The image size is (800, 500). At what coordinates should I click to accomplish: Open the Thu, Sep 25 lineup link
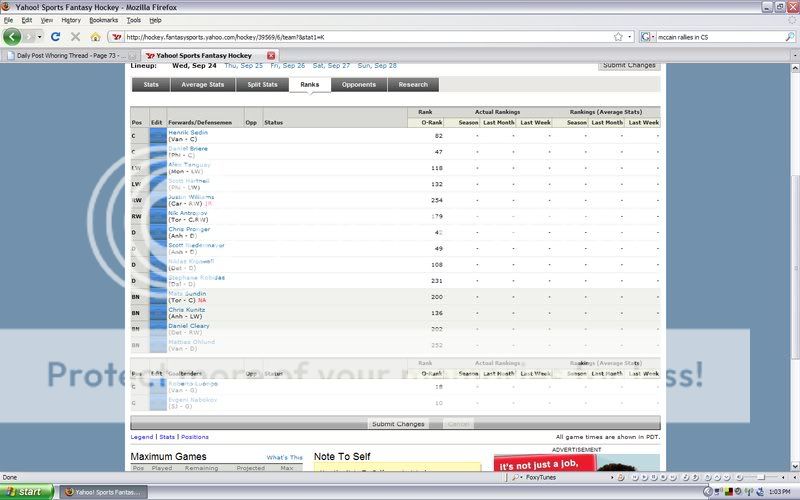(x=244, y=65)
